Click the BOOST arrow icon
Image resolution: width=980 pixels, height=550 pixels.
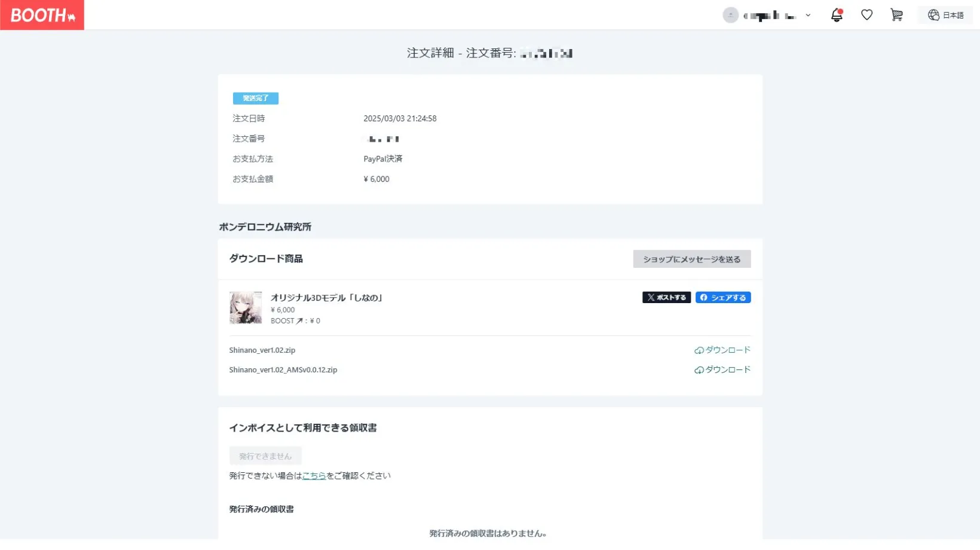299,321
